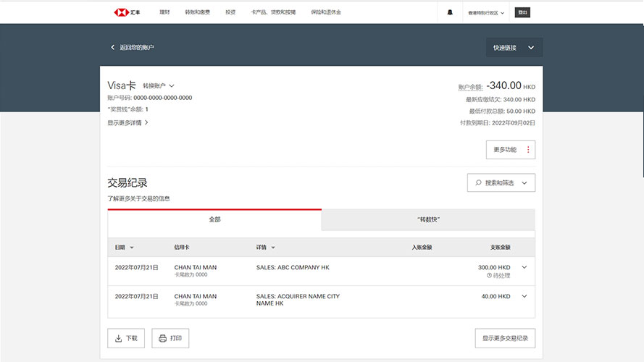Click the back arrow beside 返回您的账户
Screen dimensions: 644x362
coord(113,48)
